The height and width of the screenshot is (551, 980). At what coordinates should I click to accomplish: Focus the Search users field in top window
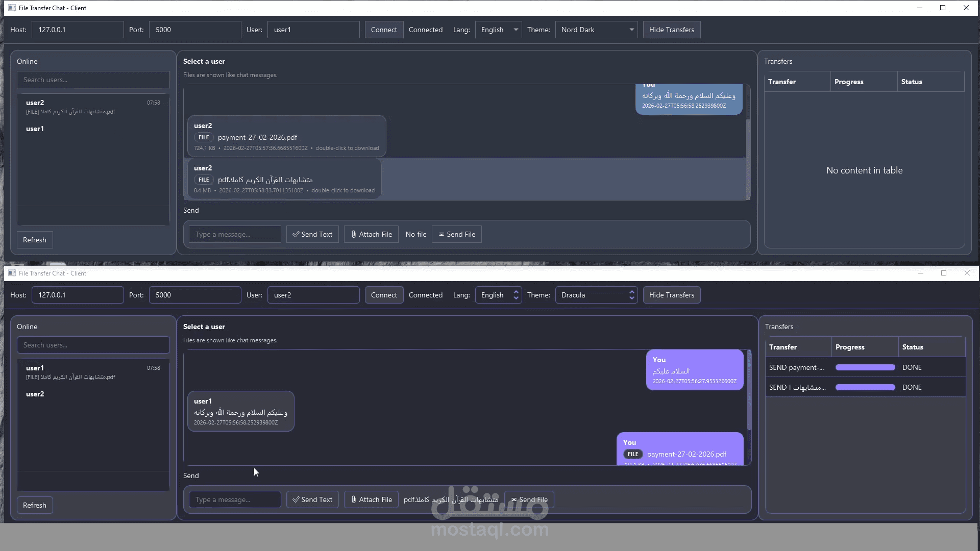(93, 80)
